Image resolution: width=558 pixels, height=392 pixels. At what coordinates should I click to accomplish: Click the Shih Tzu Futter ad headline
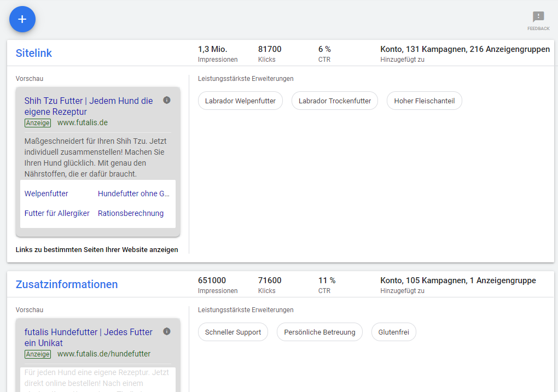coord(89,106)
